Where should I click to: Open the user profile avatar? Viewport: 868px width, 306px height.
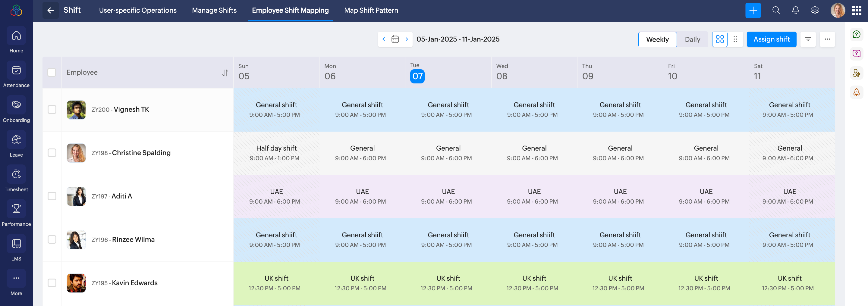(838, 11)
